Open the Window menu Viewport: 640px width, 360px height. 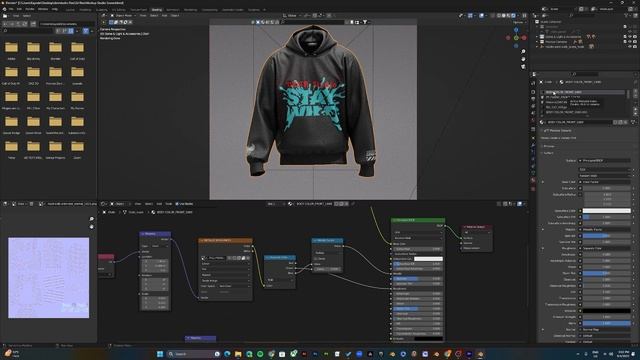[x=42, y=9]
